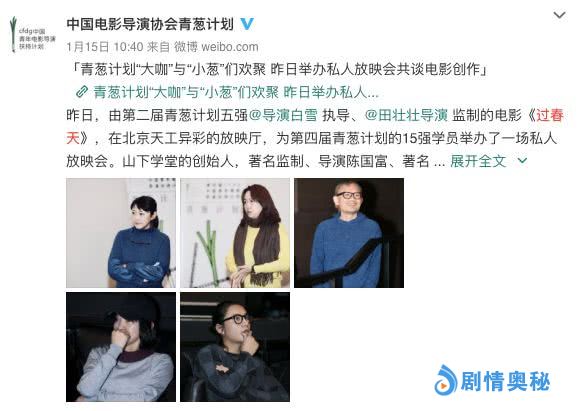The image size is (578, 411).
Task: Click the arrow next to 展开全文
Action: pos(522,161)
